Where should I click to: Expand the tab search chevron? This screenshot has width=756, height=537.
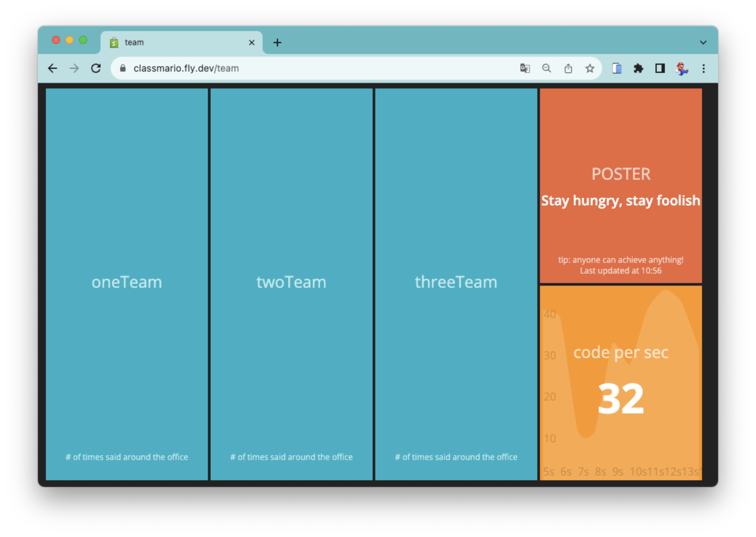703,42
